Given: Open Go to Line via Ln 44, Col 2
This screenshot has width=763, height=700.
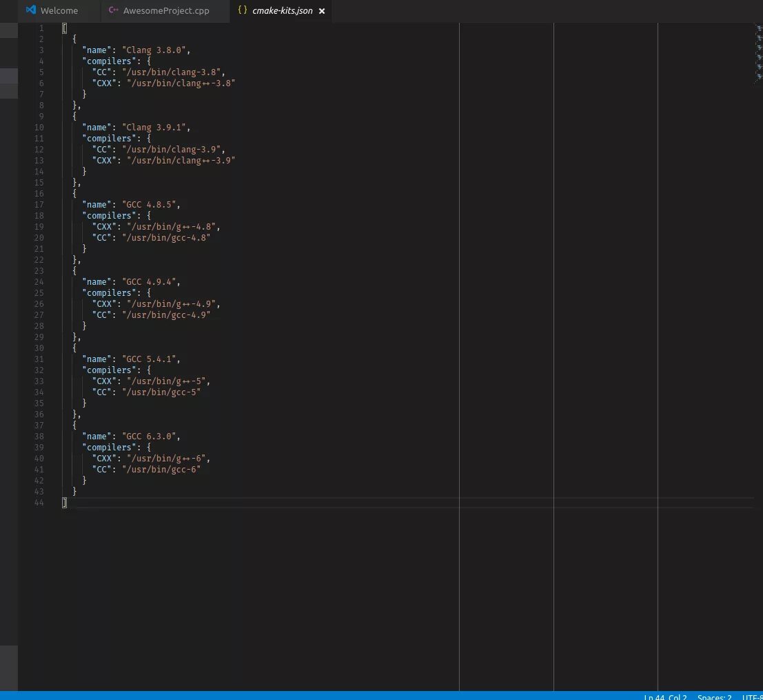Looking at the screenshot, I should [x=665, y=697].
